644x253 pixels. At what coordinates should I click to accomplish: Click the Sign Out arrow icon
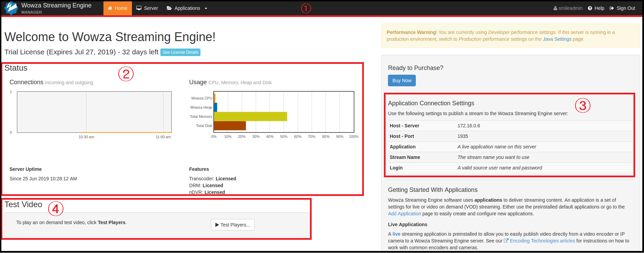(612, 8)
